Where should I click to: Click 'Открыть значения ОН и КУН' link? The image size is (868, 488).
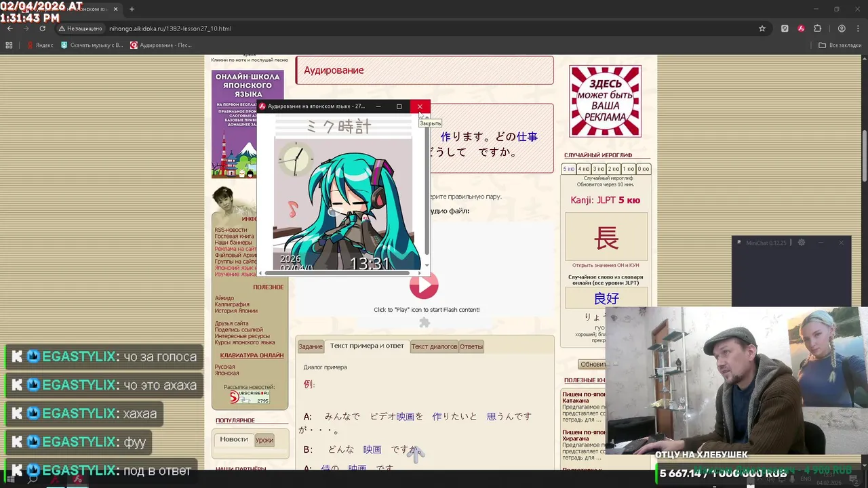pos(606,265)
